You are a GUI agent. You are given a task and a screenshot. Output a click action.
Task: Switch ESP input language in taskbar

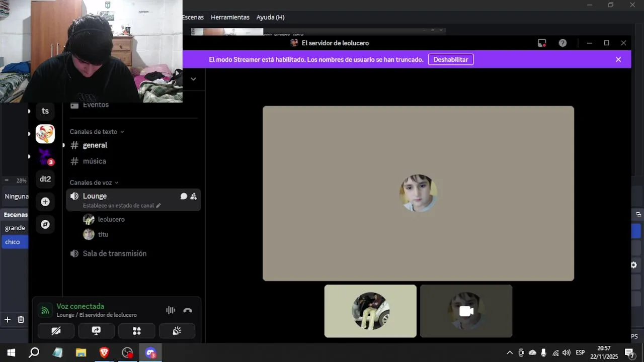[580, 353]
